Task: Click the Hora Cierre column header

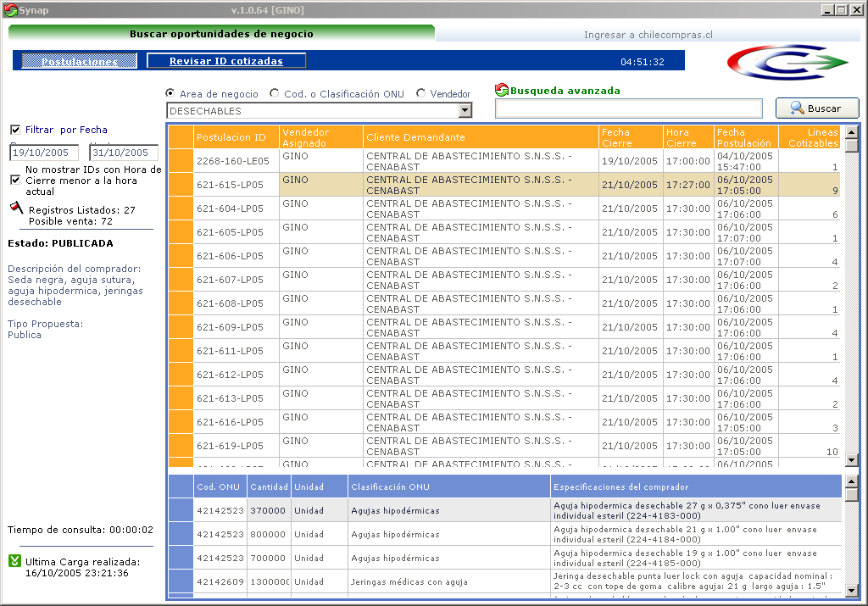Action: [x=688, y=136]
